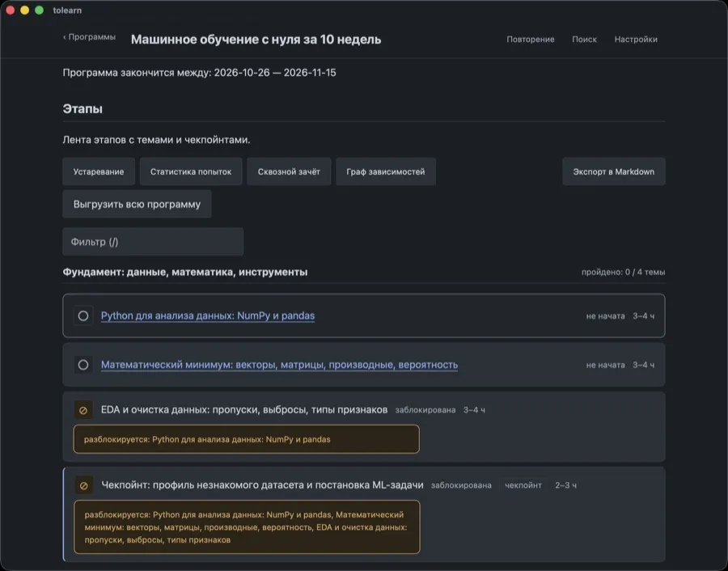Open the Математический минимум topic link
The width and height of the screenshot is (728, 571).
[279, 365]
